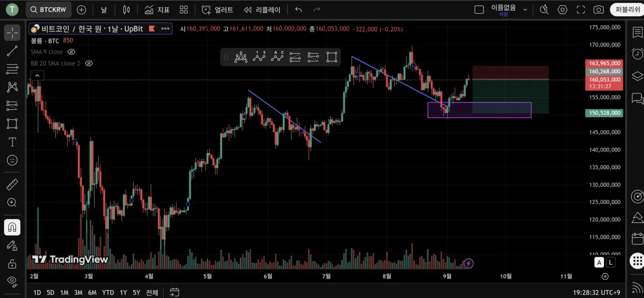Toggle visibility of BB 20 SMA indicator
Viewport: 644px width, 298px height.
pos(89,63)
